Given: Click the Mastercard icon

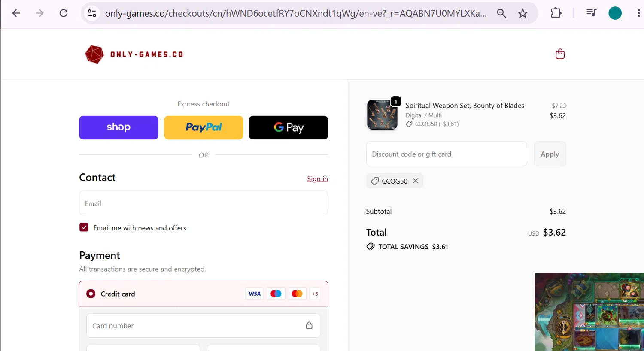Looking at the screenshot, I should [x=297, y=294].
